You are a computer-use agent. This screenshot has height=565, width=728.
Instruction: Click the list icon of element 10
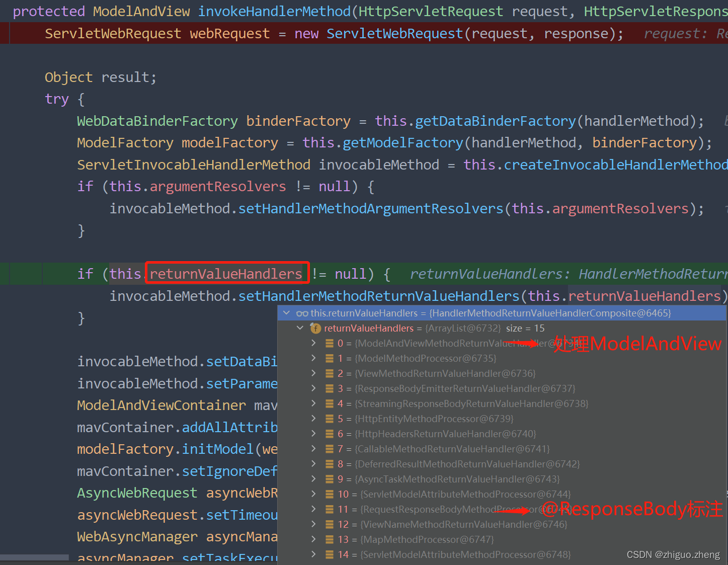pos(330,494)
